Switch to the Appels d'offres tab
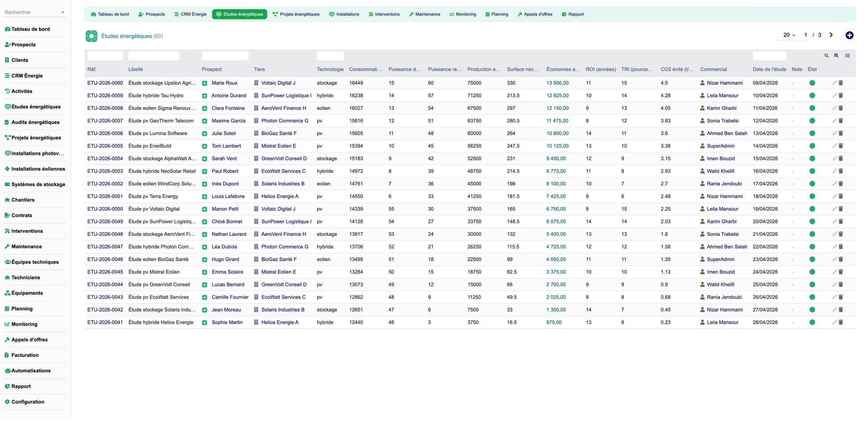 535,14
